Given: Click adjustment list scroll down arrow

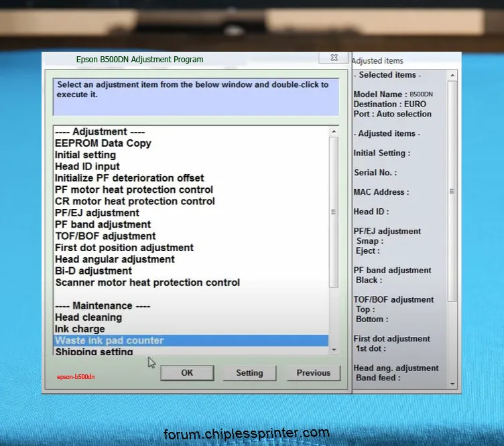Looking at the screenshot, I should point(334,350).
